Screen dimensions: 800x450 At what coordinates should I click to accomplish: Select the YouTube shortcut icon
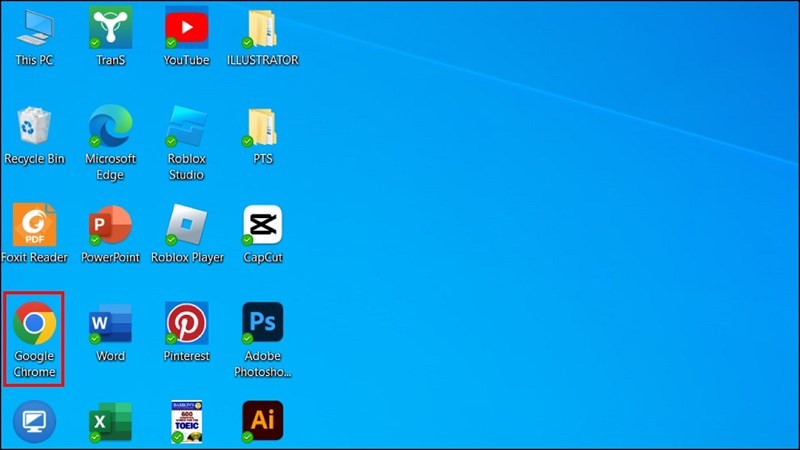[x=186, y=28]
